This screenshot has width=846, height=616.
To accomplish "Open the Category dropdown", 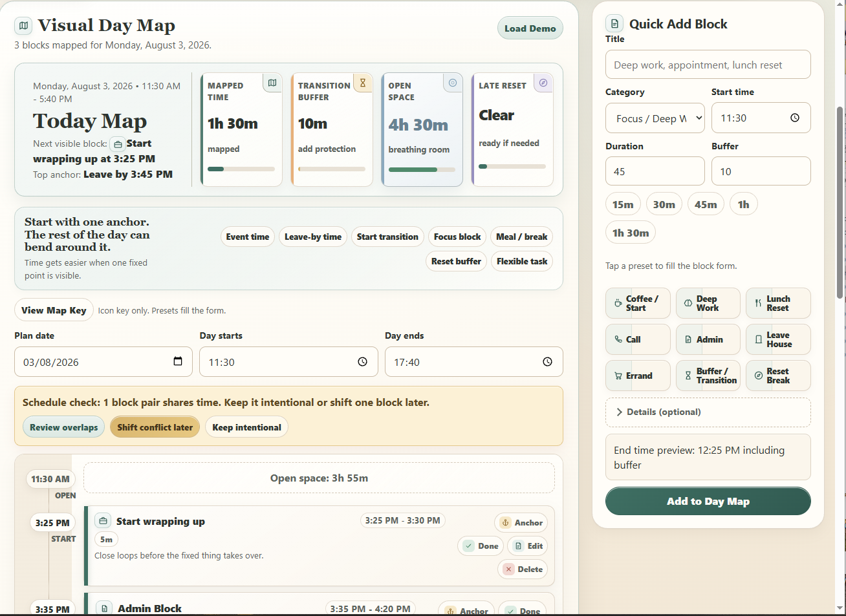I will (655, 118).
